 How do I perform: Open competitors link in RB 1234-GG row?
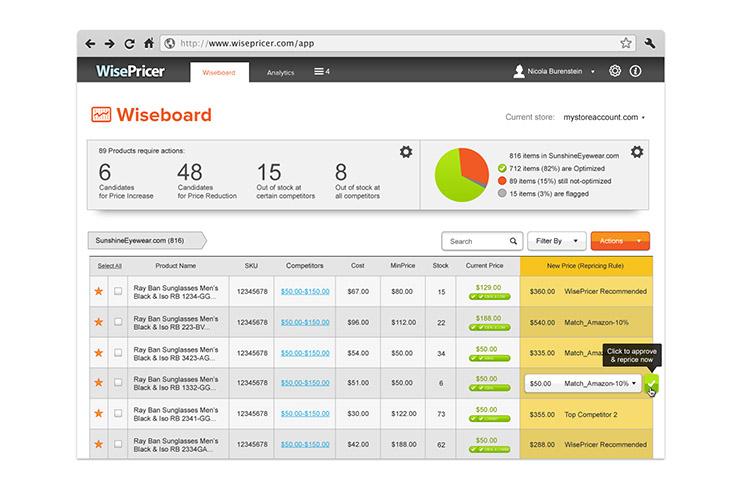point(305,291)
